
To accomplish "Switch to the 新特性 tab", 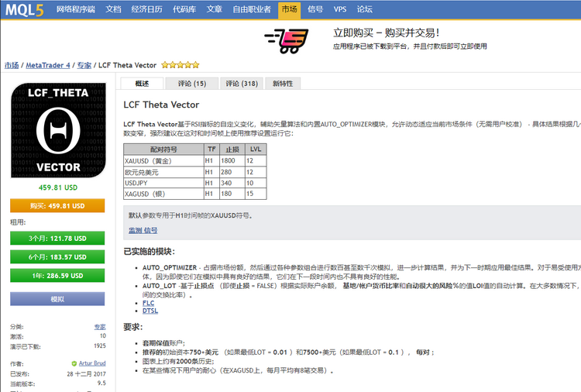I will point(283,84).
